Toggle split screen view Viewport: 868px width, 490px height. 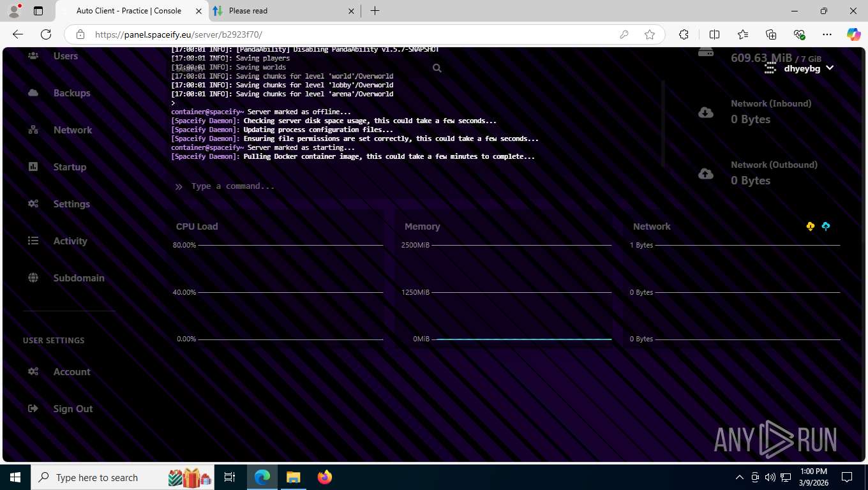[x=715, y=34]
